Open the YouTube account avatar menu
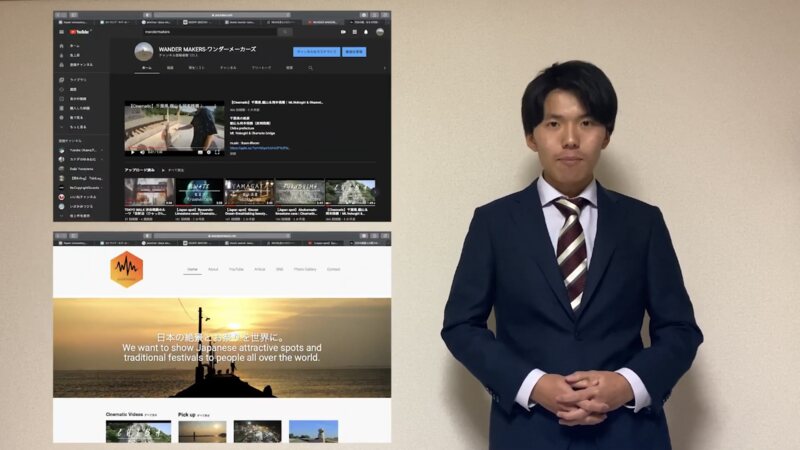The height and width of the screenshot is (450, 800). [380, 32]
